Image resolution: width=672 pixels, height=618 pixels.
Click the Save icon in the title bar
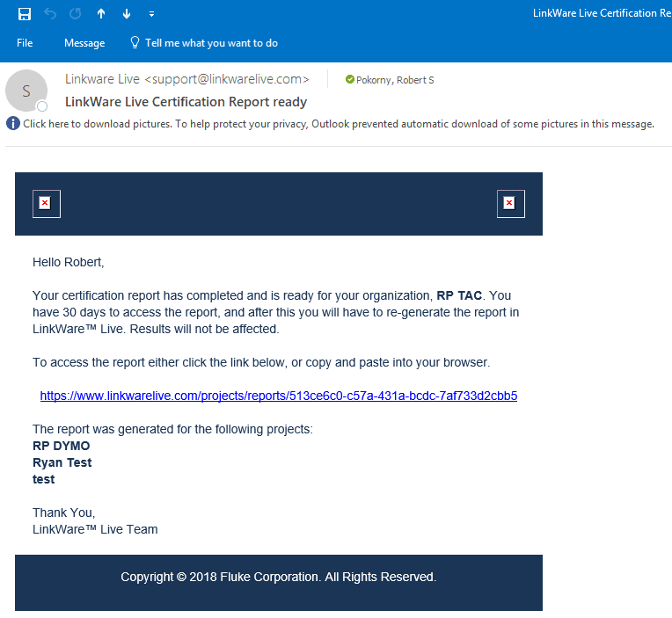tap(25, 14)
